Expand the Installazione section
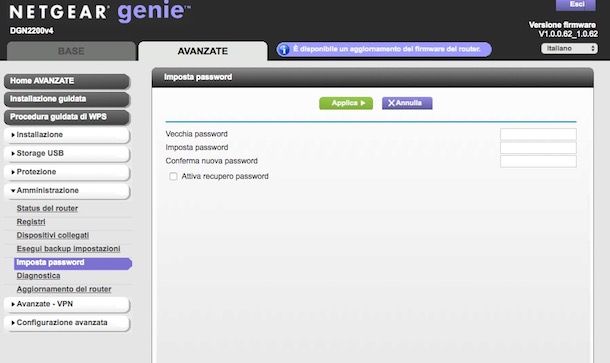The height and width of the screenshot is (363, 610). [67, 135]
